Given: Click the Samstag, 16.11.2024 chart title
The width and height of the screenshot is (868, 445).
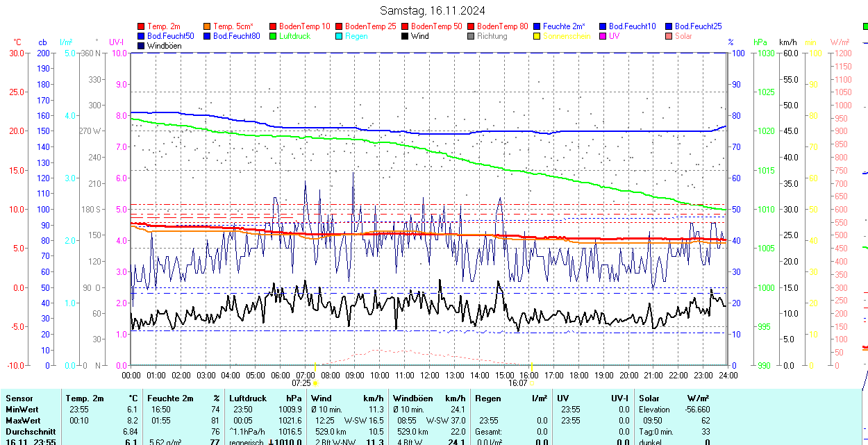Looking at the screenshot, I should (x=433, y=10).
